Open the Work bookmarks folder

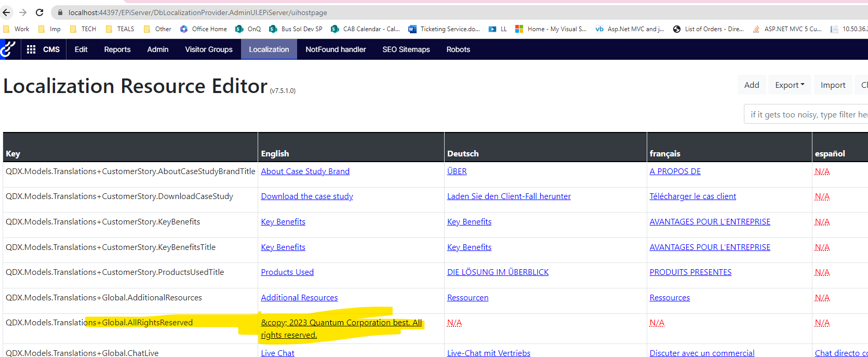[x=16, y=29]
